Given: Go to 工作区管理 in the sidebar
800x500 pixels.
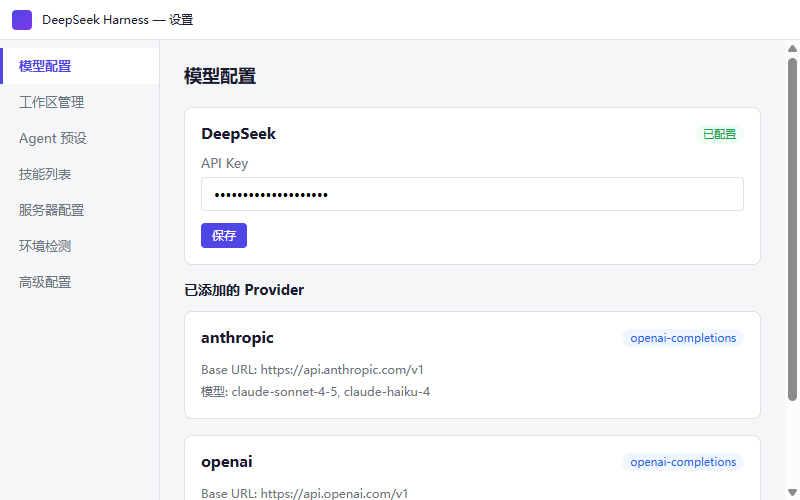Looking at the screenshot, I should coord(80,102).
